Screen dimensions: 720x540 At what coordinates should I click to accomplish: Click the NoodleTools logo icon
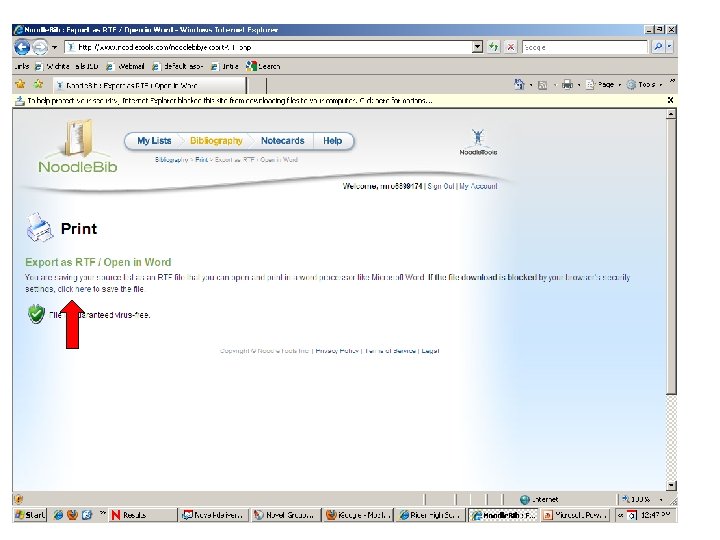[478, 142]
